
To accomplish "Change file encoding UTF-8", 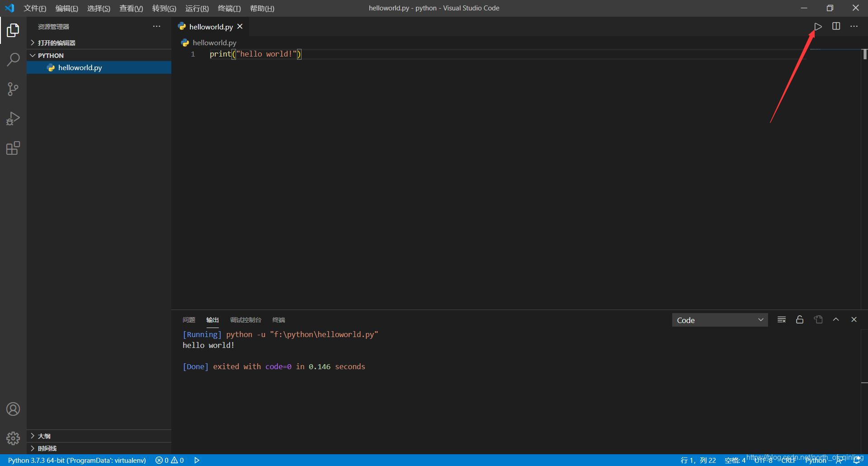I will tap(763, 460).
